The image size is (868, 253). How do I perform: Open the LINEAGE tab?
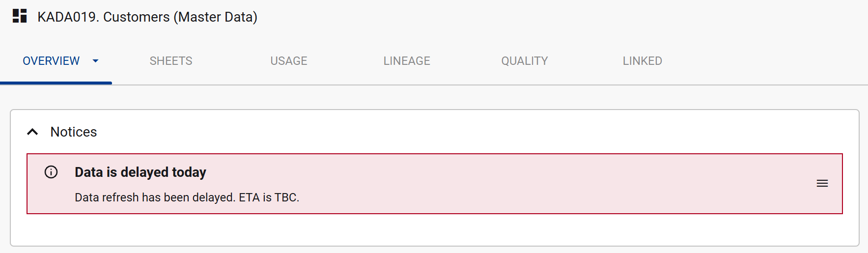407,61
